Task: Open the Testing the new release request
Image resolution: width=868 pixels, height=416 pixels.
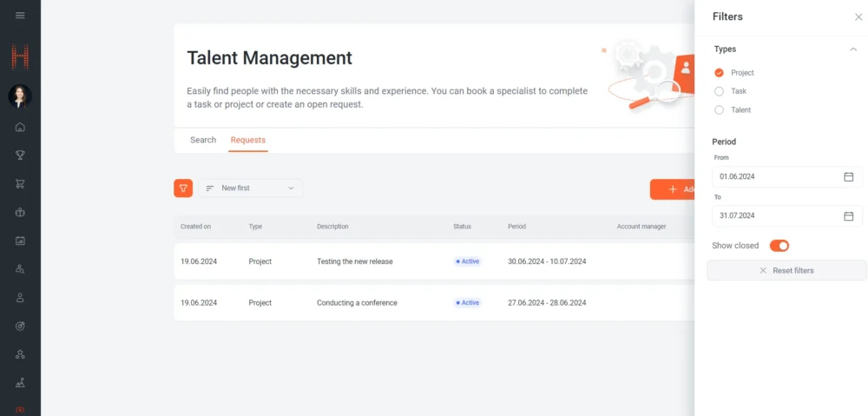Action: point(354,261)
